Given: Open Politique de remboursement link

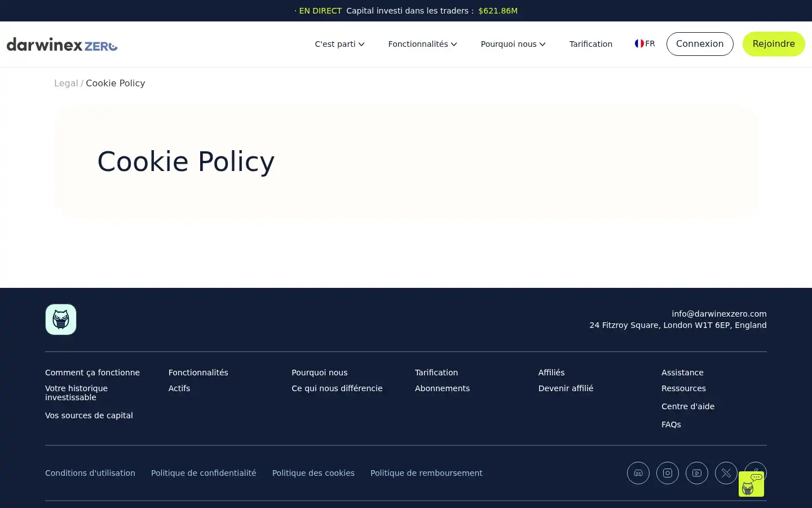Looking at the screenshot, I should point(426,473).
